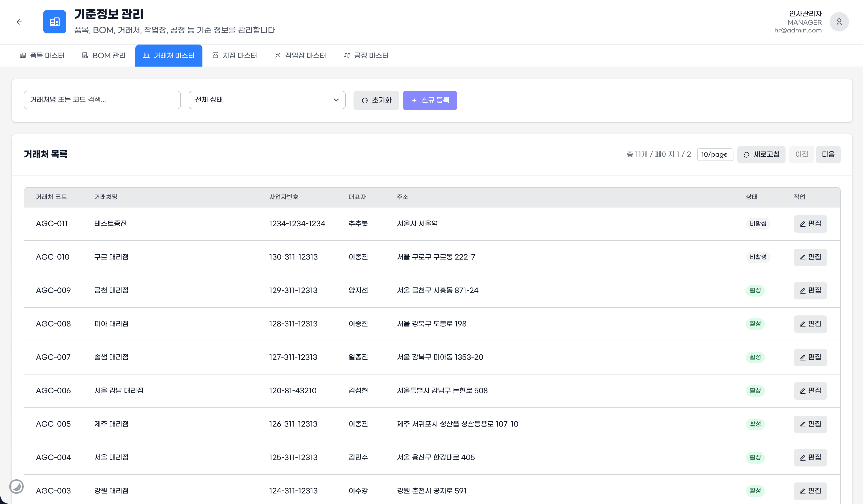Viewport: 863px width, 504px height.
Task: Click the dark mode moon icon
Action: click(x=16, y=486)
